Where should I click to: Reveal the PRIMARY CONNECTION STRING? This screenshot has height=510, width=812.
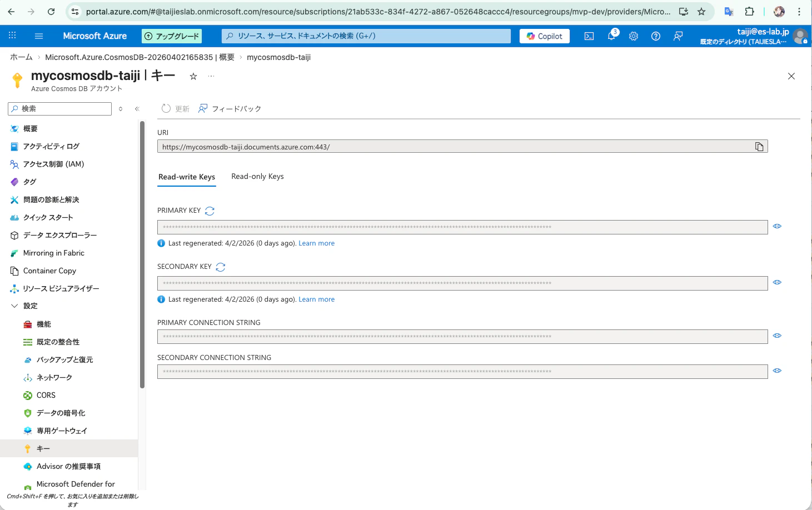(x=777, y=336)
